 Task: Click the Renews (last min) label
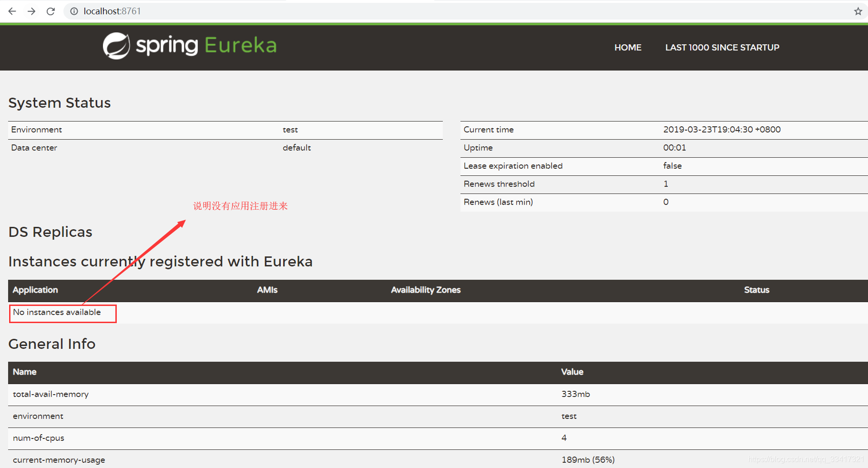[x=498, y=202]
